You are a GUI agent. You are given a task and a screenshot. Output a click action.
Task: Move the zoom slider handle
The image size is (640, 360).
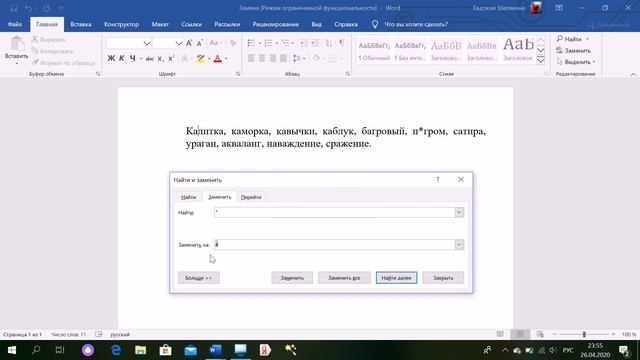584,334
